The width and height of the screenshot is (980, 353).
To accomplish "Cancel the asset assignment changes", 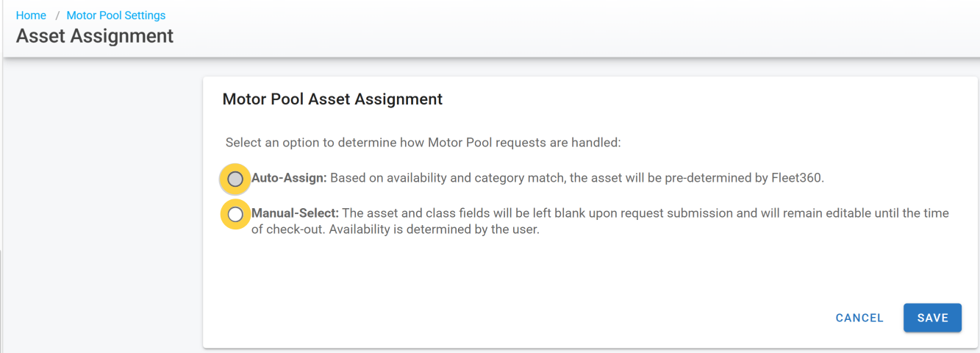I will tap(859, 318).
